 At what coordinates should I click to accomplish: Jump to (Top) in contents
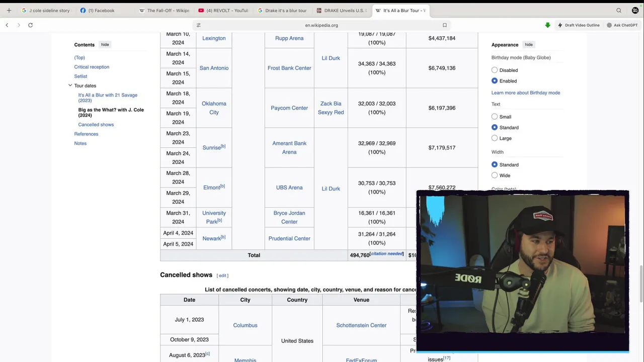click(x=79, y=57)
